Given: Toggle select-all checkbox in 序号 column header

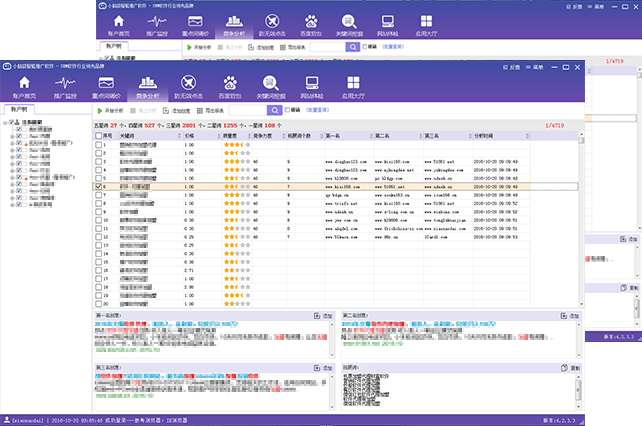Looking at the screenshot, I should pos(98,135).
